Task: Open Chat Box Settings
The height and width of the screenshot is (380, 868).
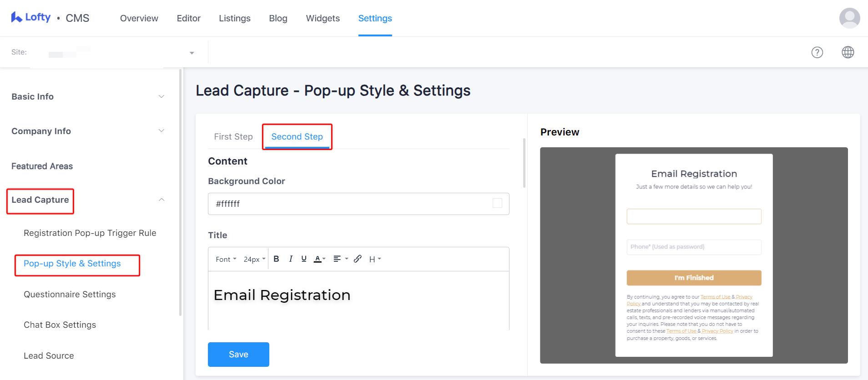Action: (x=60, y=325)
